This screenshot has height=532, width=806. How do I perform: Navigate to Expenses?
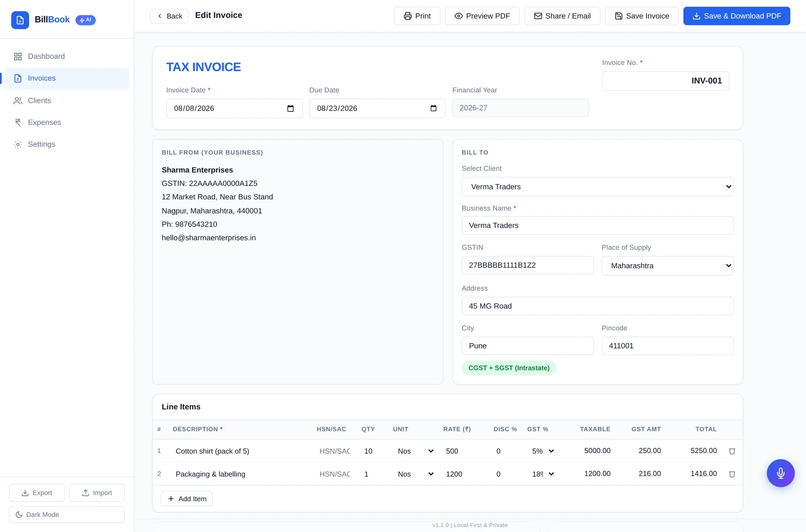(67, 122)
